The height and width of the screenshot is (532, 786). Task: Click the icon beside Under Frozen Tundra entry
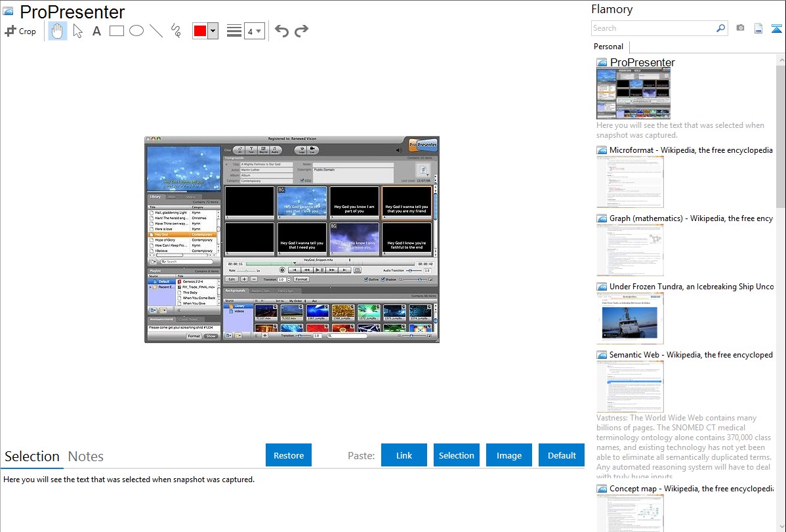tap(602, 287)
